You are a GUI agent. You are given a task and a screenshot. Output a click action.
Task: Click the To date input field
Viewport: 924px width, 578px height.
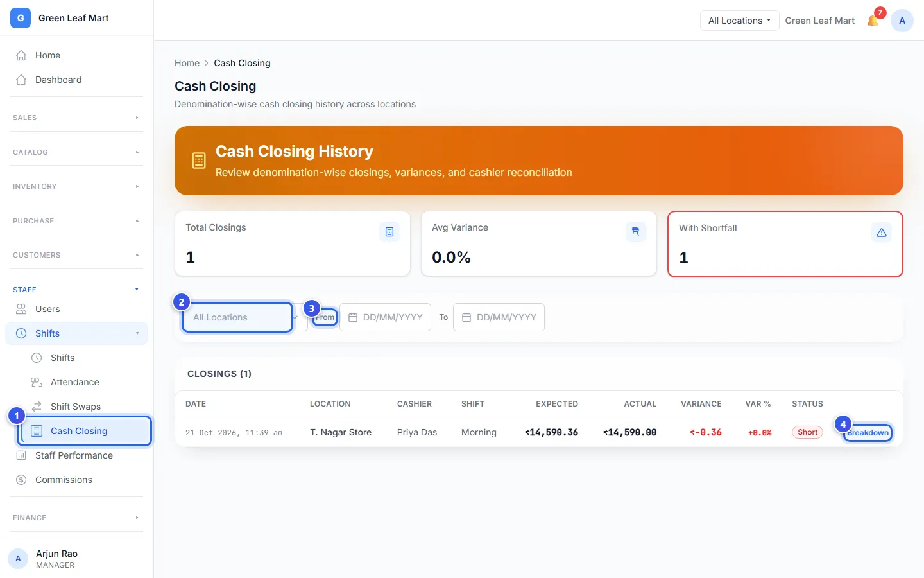click(499, 317)
